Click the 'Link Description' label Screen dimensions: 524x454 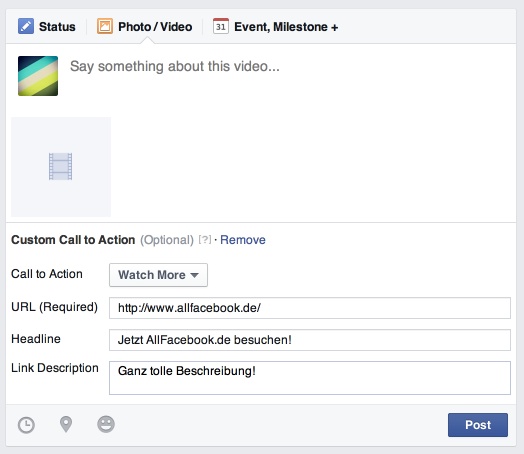pyautogui.click(x=55, y=368)
